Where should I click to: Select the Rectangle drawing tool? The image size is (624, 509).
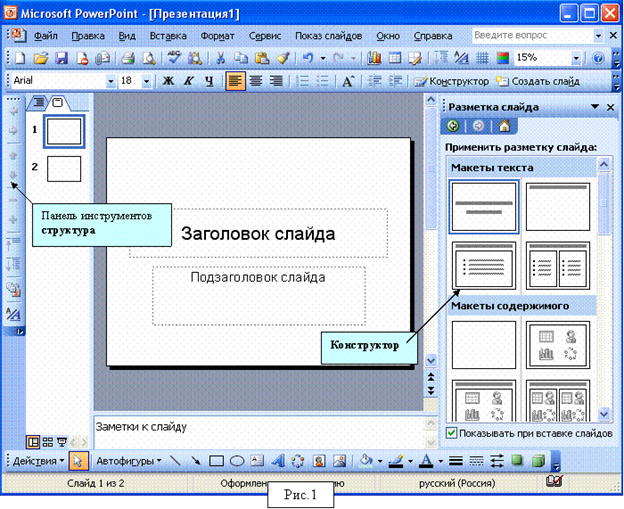point(216,461)
